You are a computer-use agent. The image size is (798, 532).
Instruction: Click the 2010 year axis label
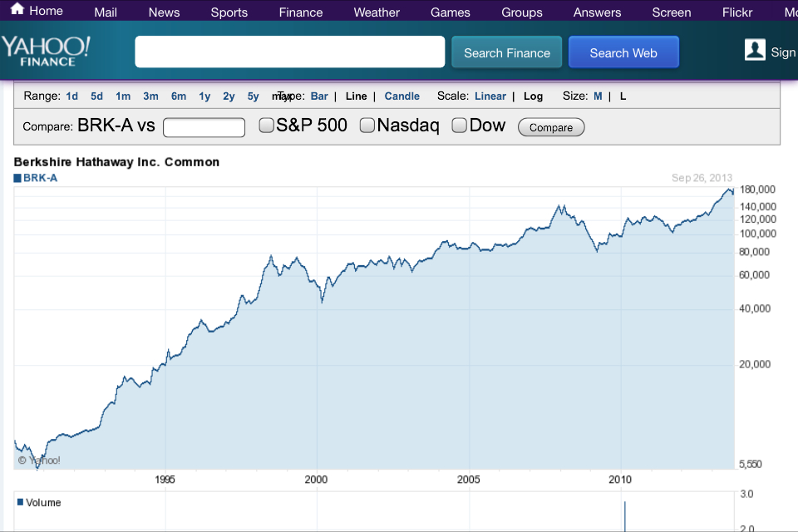(620, 479)
